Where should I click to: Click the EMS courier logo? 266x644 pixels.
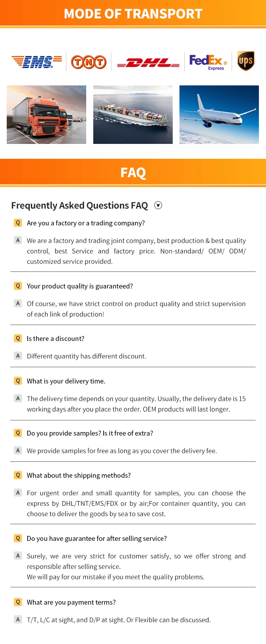point(37,62)
